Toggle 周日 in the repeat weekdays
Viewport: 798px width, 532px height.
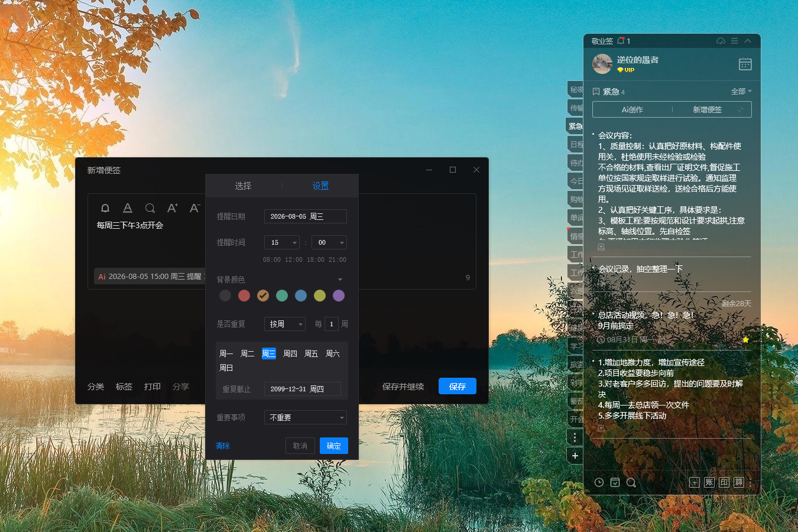coord(226,368)
